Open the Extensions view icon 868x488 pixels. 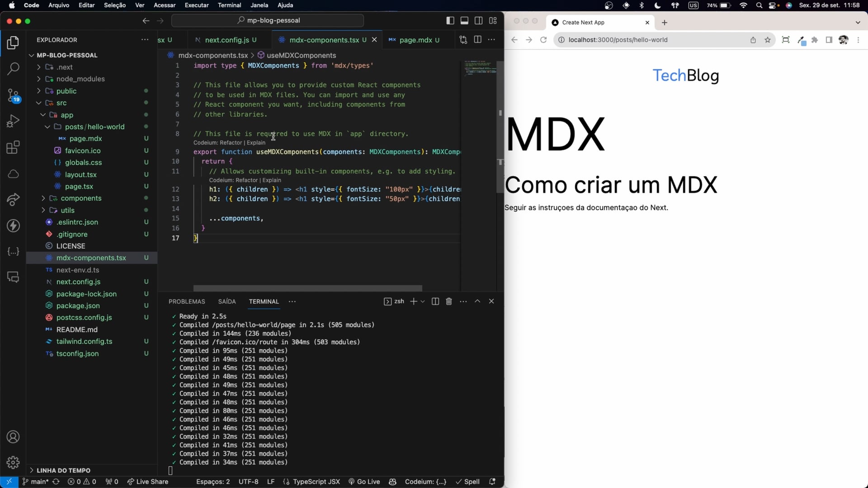coord(13,147)
